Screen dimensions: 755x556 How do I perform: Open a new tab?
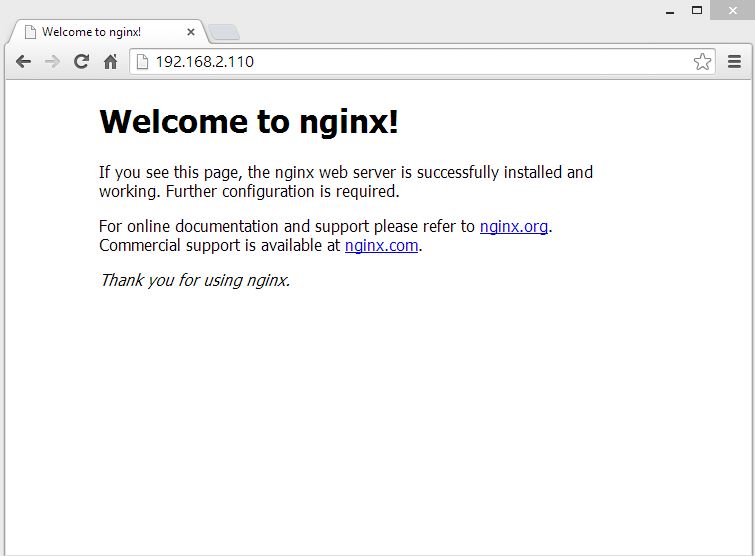[x=224, y=32]
